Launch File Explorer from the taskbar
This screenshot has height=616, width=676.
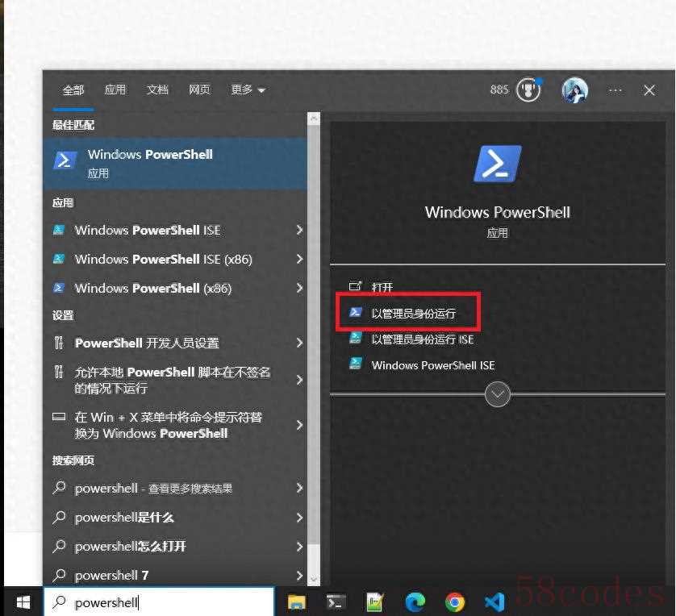tap(297, 601)
